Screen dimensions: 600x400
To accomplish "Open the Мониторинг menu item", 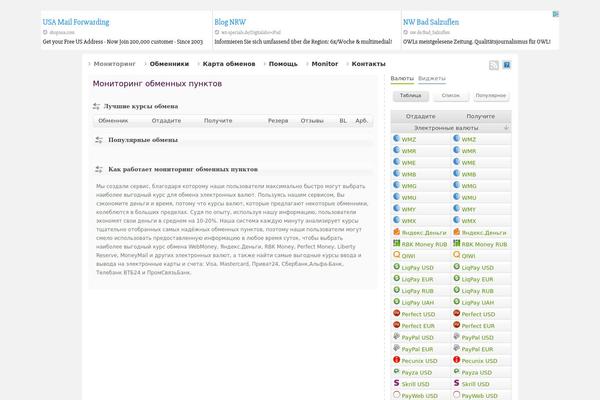I will tap(114, 64).
